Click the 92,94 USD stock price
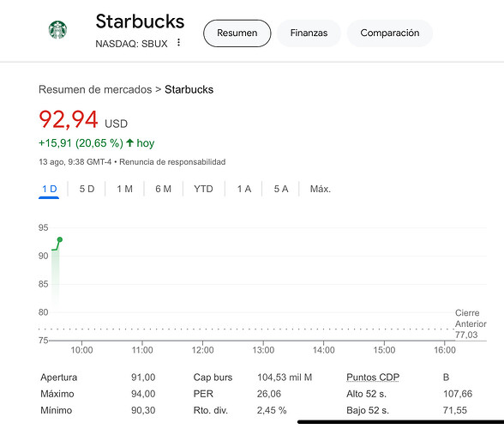 [x=83, y=120]
